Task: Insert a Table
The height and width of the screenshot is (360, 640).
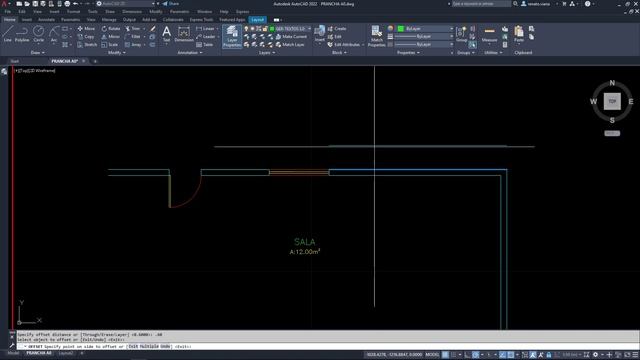Action: [x=204, y=44]
